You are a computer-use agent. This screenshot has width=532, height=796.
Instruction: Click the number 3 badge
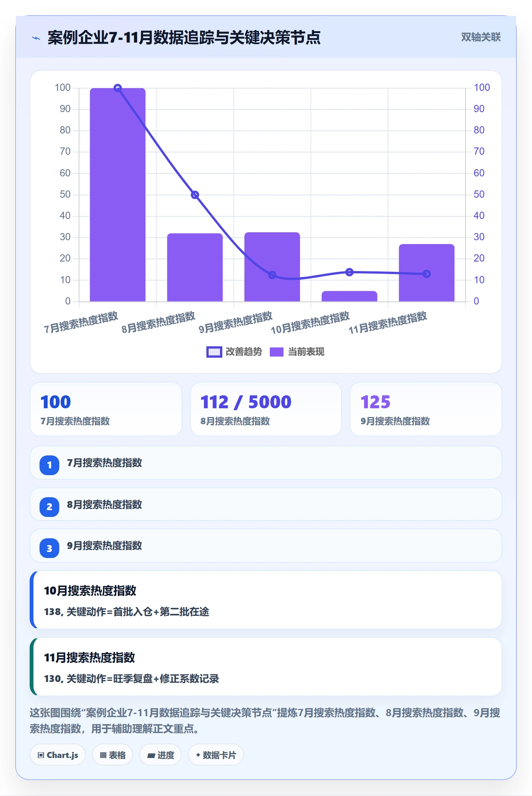(x=49, y=548)
